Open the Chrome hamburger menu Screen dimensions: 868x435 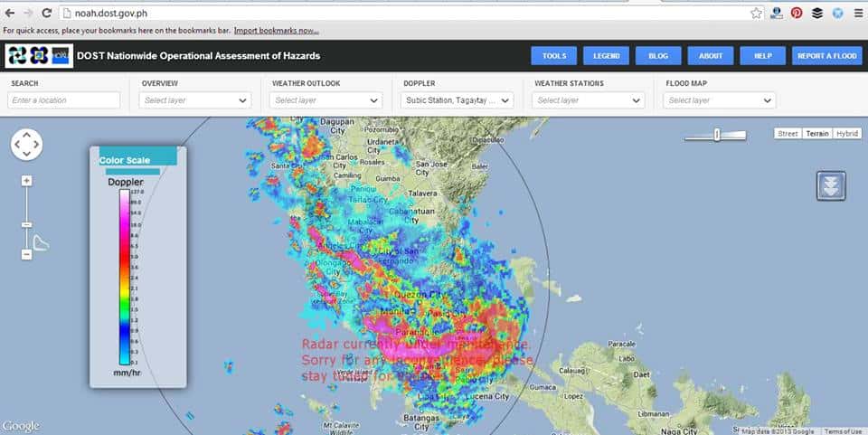[x=859, y=13]
